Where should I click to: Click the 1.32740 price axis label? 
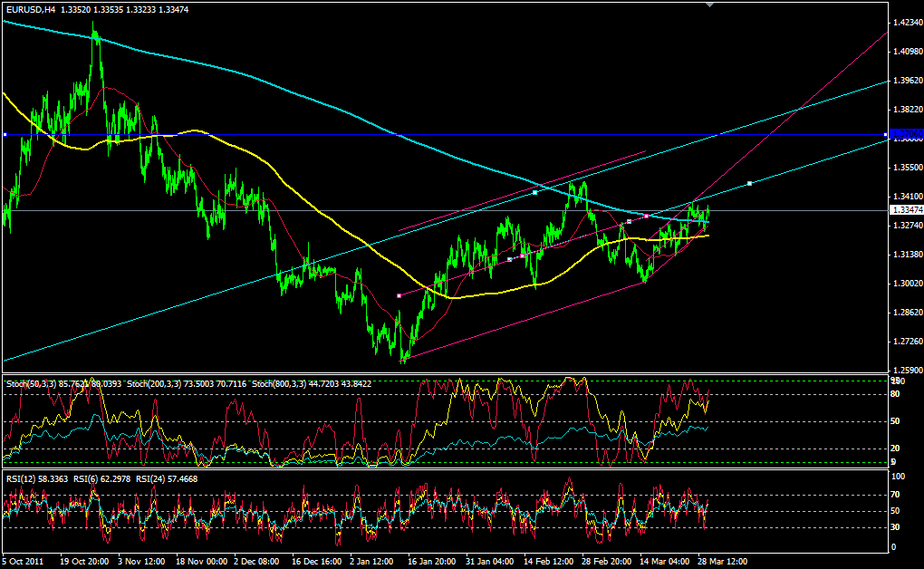[908, 226]
